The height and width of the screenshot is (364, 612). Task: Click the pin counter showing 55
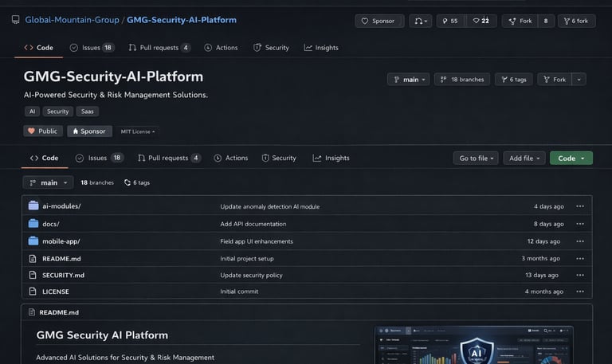[450, 21]
